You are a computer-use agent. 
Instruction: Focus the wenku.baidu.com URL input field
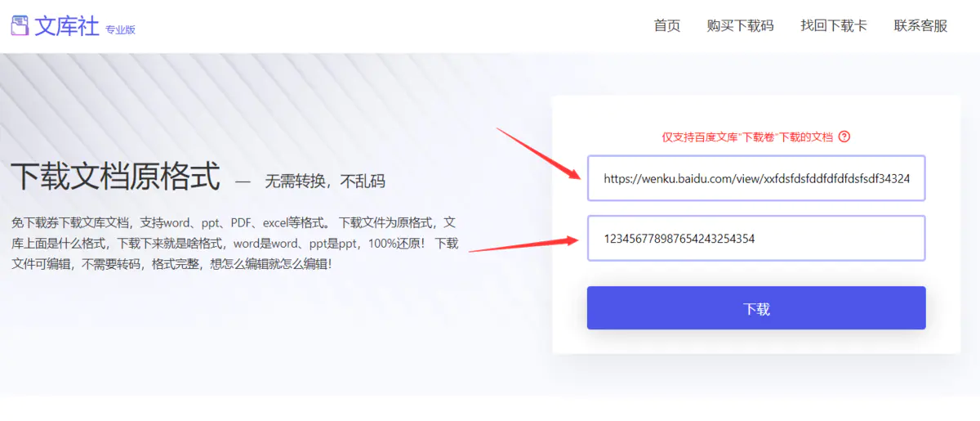pos(756,177)
